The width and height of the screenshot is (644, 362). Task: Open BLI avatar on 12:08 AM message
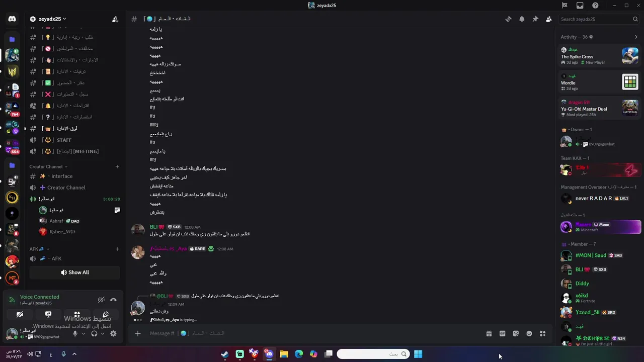138,231
